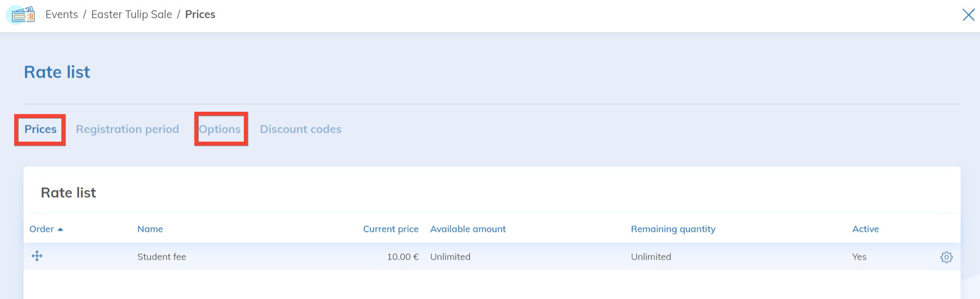Screen dimensions: 980x299
Task: Click the Yes value under Active
Action: click(x=859, y=257)
